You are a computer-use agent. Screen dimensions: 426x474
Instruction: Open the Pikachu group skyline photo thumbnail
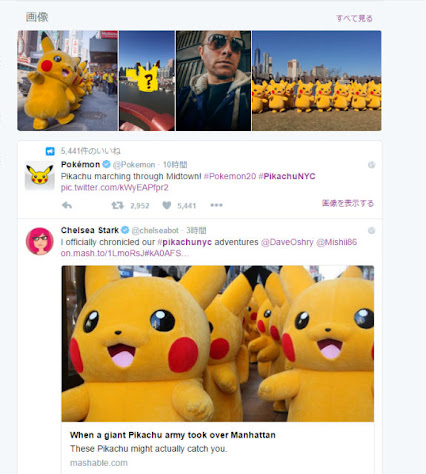[x=317, y=81]
